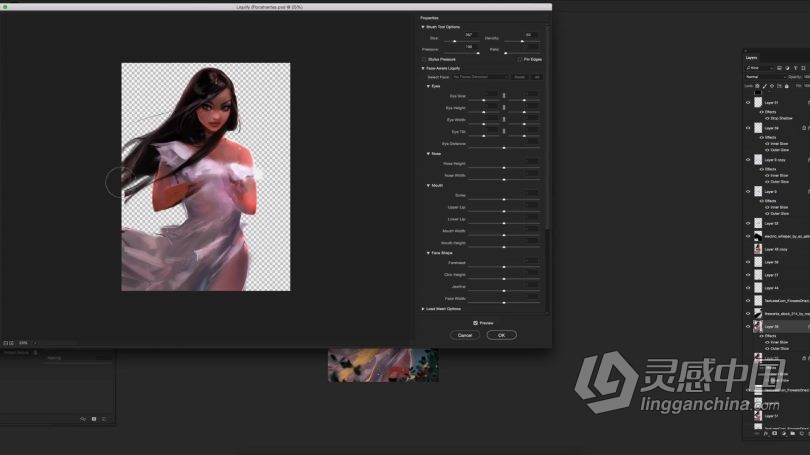Click the Pressure value field
The width and height of the screenshot is (810, 455).
tap(469, 46)
